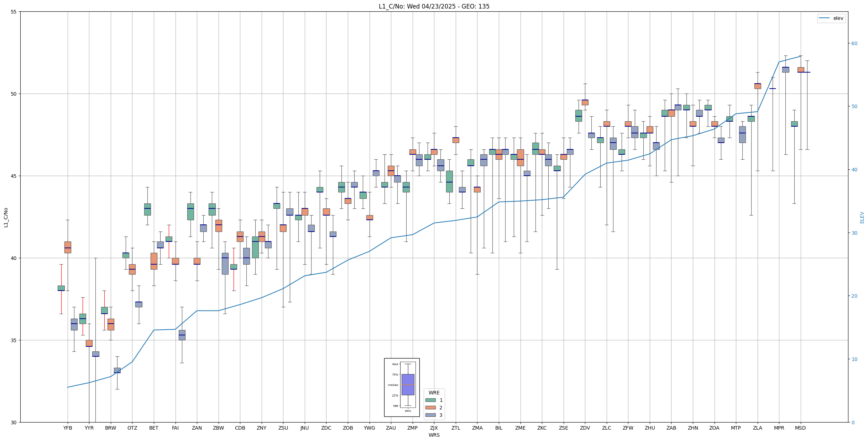Select the YFB station axis label
Viewport: 868px width, 441px height.
point(68,428)
